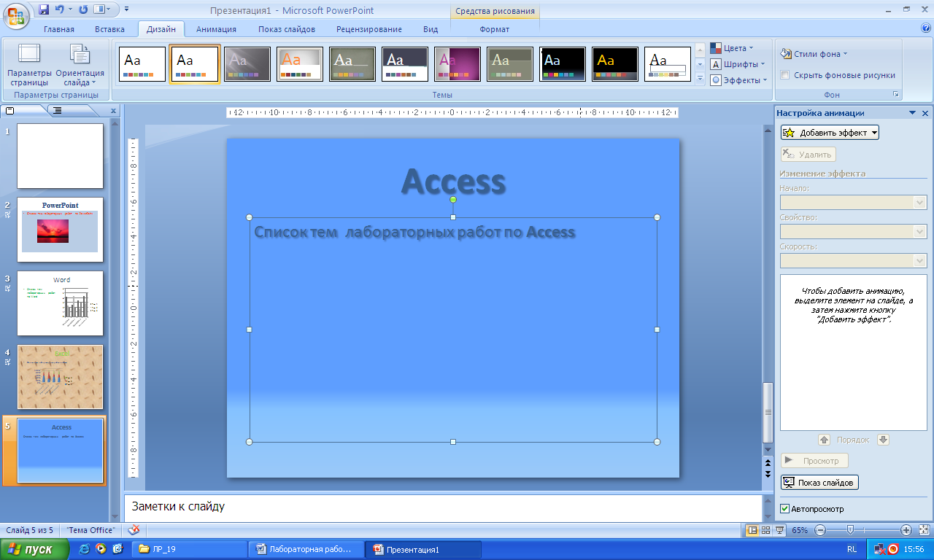Apply the black theme with yellow Aa
The width and height of the screenshot is (934, 560).
pyautogui.click(x=615, y=64)
